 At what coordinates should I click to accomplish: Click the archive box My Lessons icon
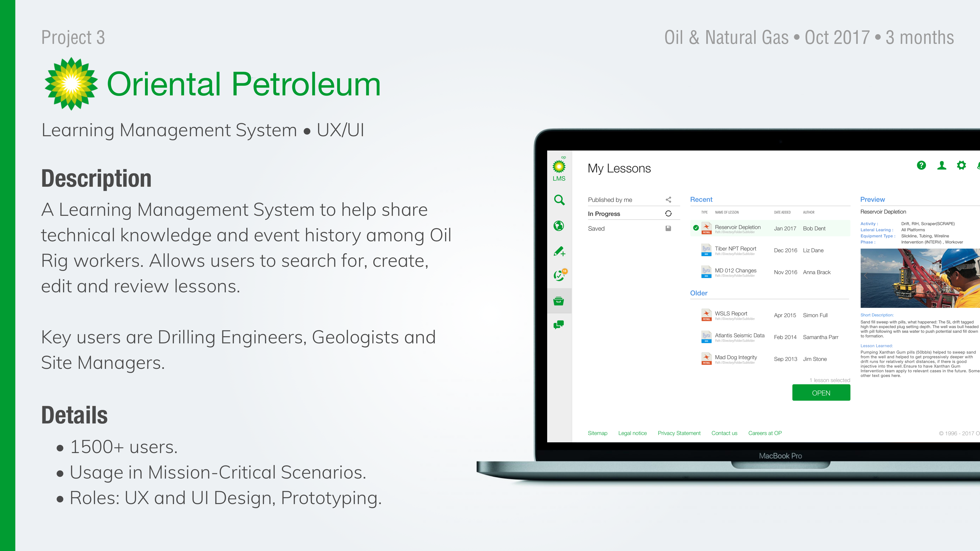pos(558,301)
